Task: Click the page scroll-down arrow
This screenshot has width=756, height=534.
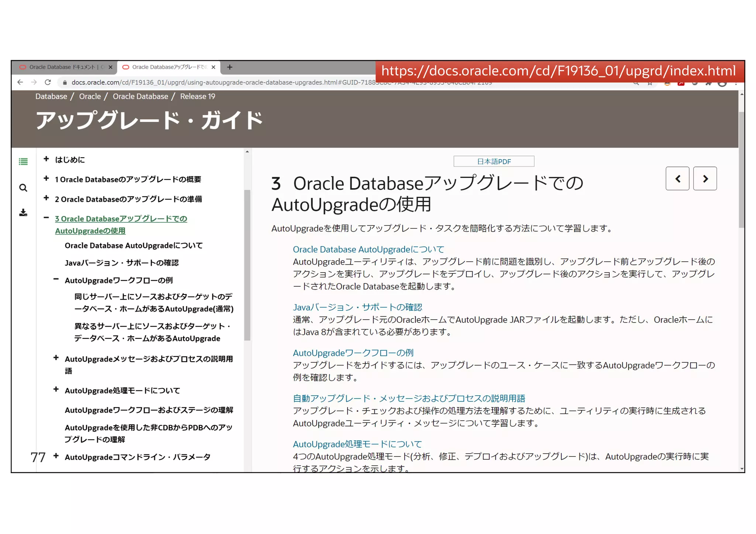Action: (x=741, y=469)
